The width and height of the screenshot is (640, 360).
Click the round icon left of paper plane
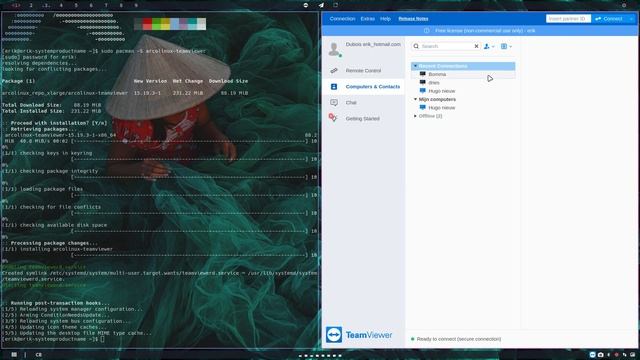pyautogui.click(x=306, y=5)
